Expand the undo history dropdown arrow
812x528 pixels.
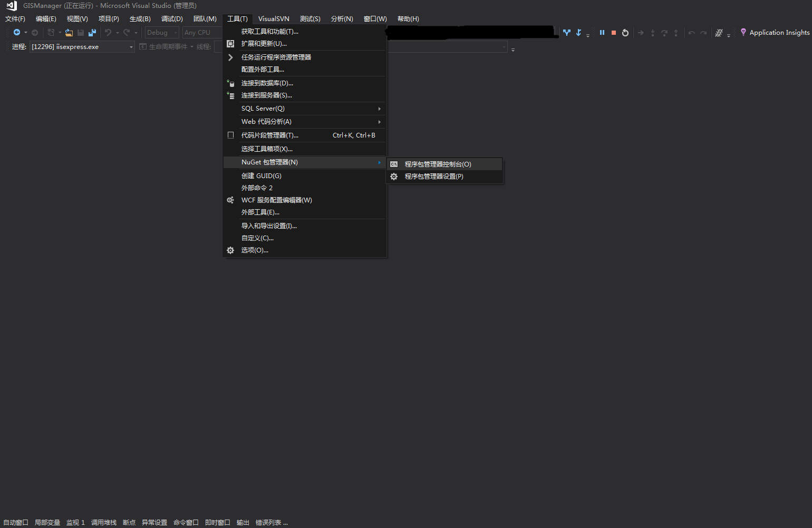[117, 33]
